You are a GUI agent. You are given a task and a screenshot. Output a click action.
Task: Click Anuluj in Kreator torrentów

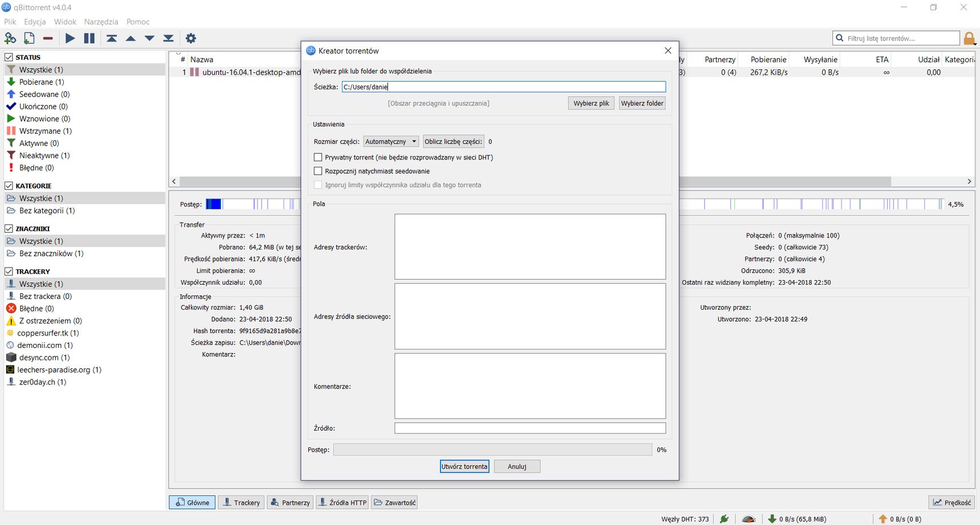pyautogui.click(x=517, y=466)
